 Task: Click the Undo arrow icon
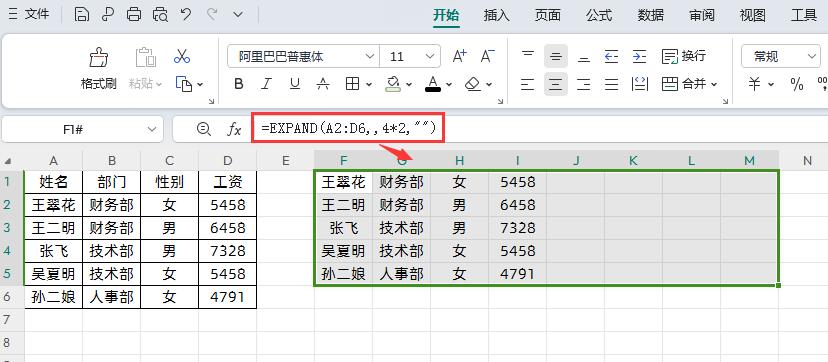[x=185, y=15]
